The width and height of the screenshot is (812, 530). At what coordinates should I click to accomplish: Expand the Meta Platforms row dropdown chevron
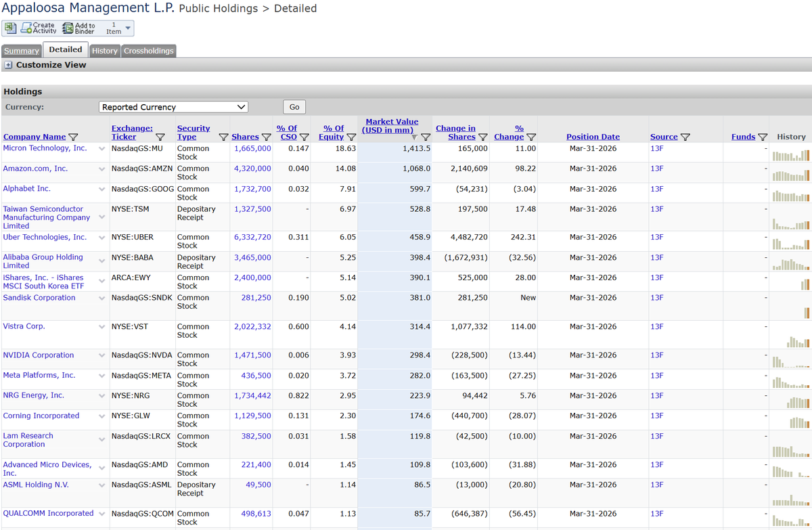coord(101,377)
